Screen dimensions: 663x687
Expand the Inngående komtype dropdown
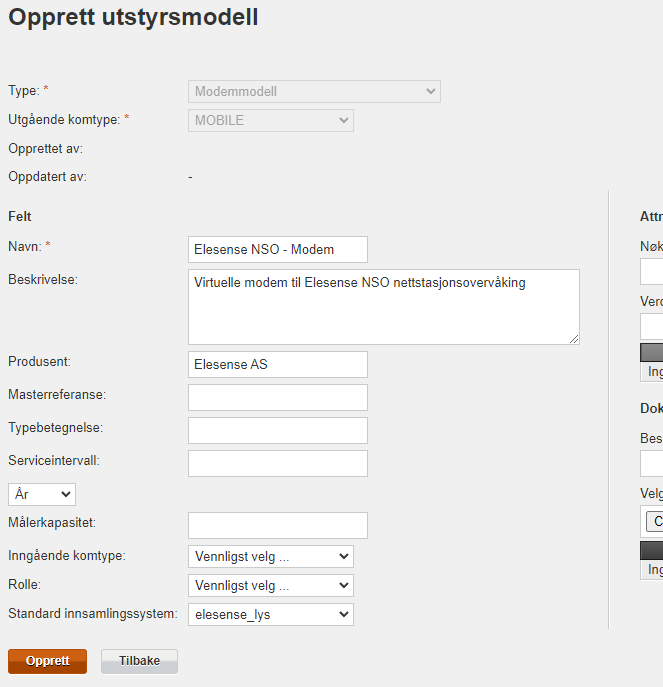pyautogui.click(x=270, y=556)
